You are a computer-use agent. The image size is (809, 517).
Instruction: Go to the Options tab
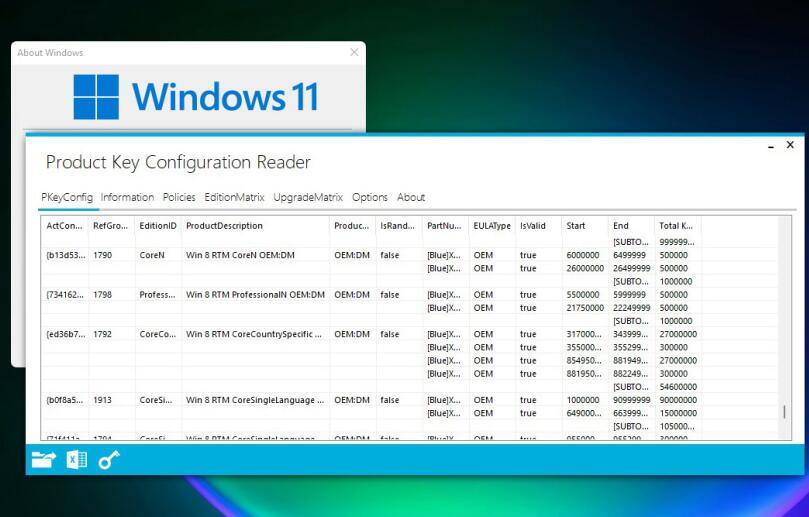click(x=369, y=197)
